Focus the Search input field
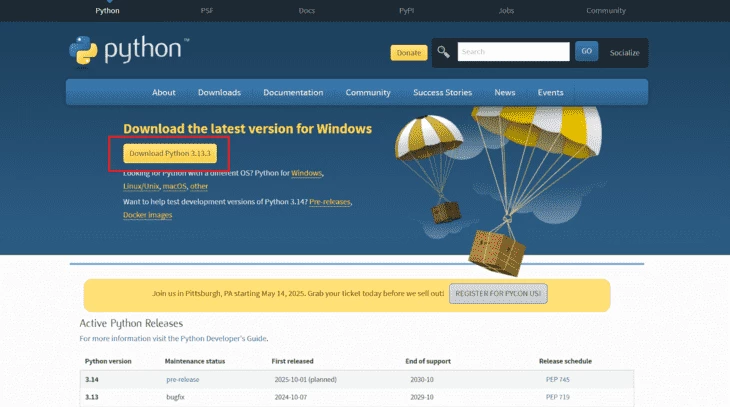The width and height of the screenshot is (730, 407). (514, 52)
